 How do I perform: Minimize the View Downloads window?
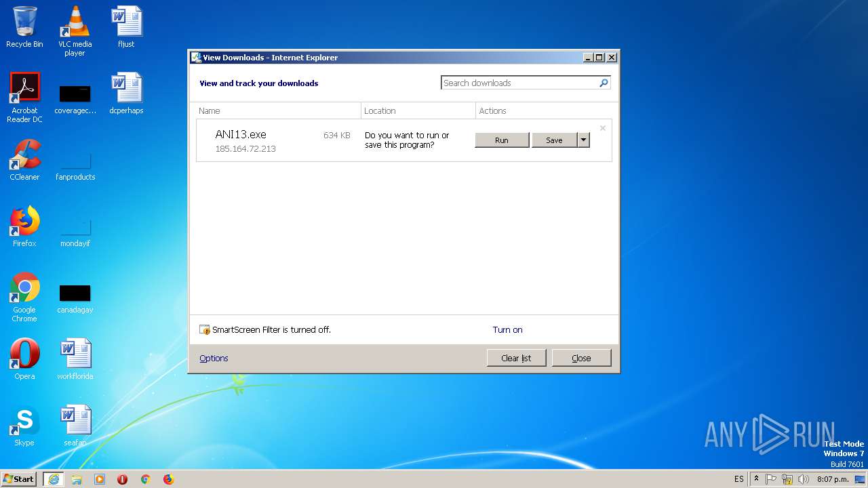(588, 58)
